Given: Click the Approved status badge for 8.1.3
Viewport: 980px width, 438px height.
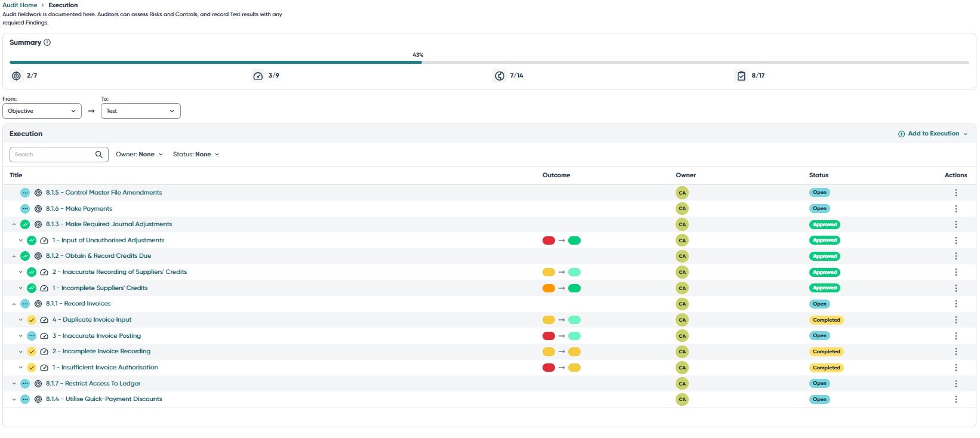Looking at the screenshot, I should coord(824,224).
